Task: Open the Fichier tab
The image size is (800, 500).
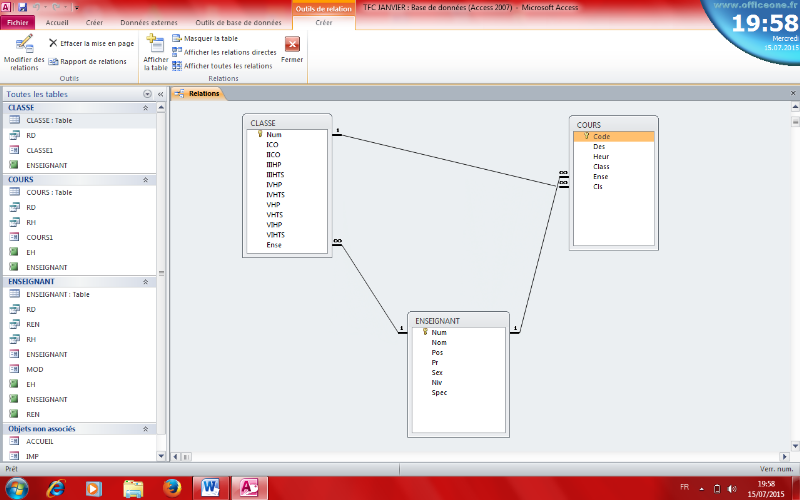Action: point(18,21)
